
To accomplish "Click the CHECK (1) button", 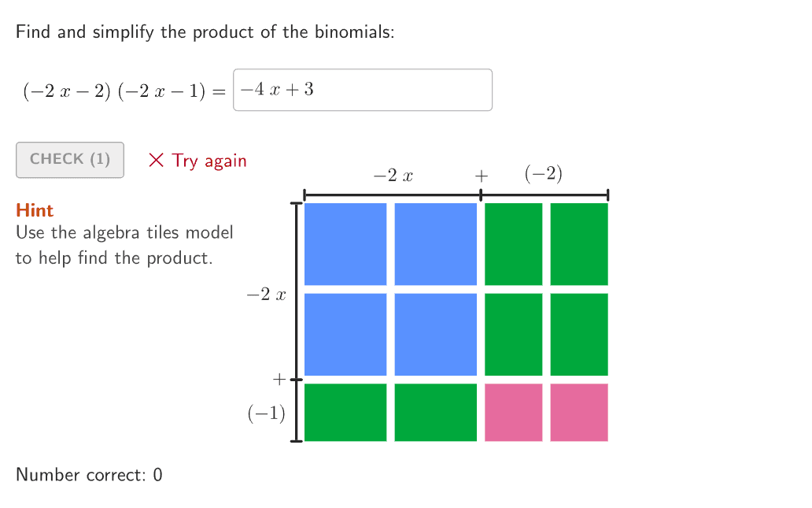I will (70, 160).
